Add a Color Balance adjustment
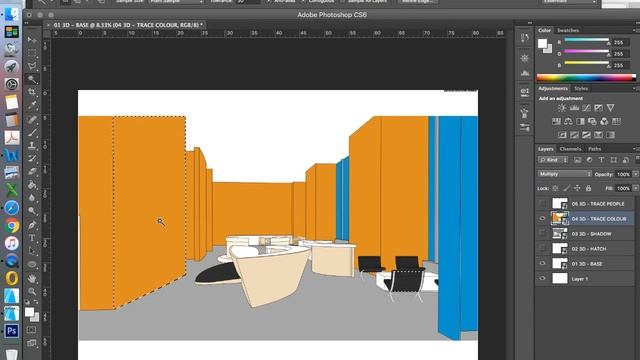Image resolution: width=640 pixels, height=360 pixels. coord(568,121)
